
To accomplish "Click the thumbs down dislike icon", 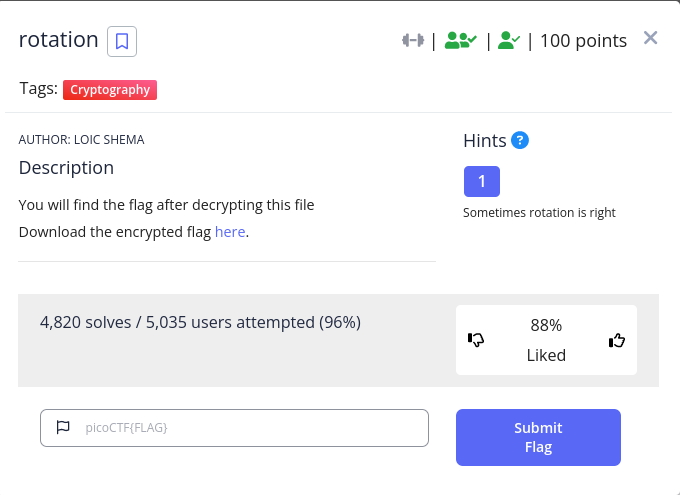I will point(476,340).
